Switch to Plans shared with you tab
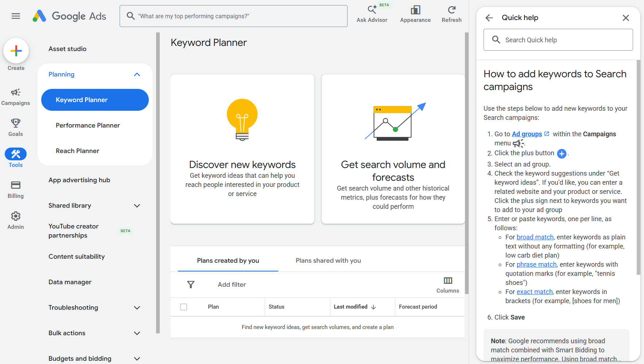Image resolution: width=644 pixels, height=364 pixels. pyautogui.click(x=328, y=261)
